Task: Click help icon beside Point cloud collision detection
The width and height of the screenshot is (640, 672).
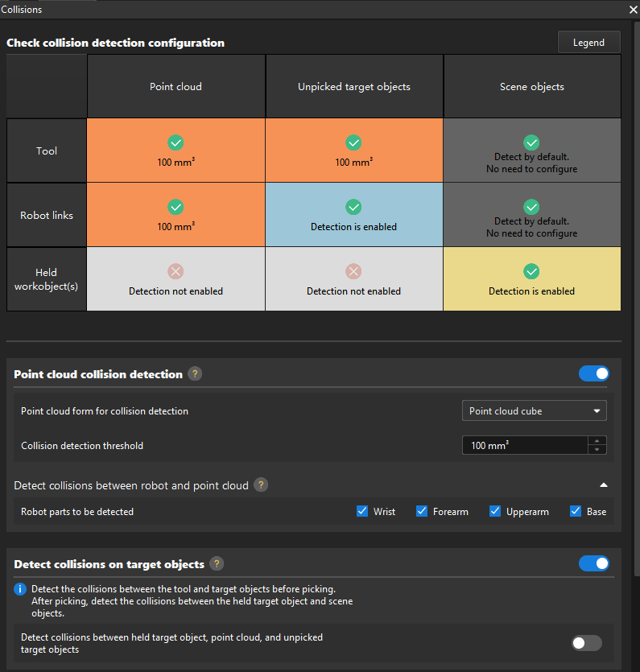Action: pos(195,374)
